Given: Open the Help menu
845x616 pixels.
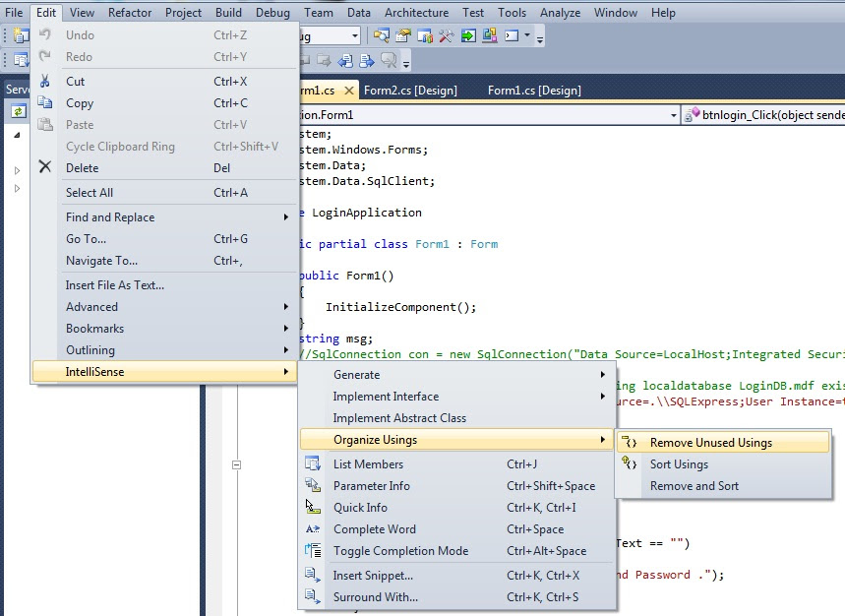Looking at the screenshot, I should pos(663,13).
